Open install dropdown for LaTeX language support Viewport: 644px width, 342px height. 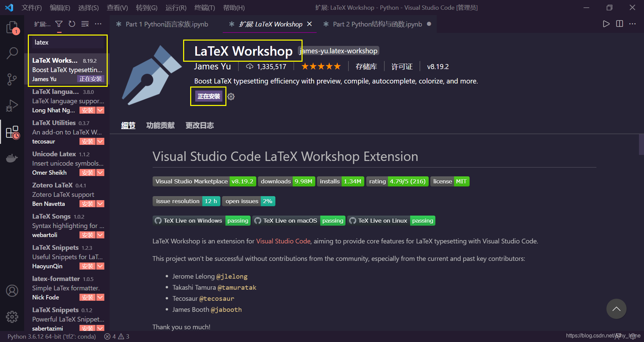[x=100, y=110]
